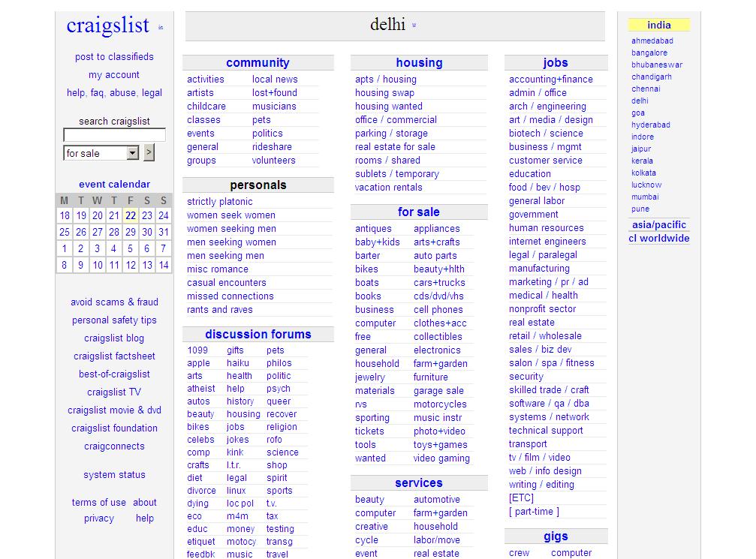Open post to classifieds link
The height and width of the screenshot is (559, 756).
(x=114, y=56)
